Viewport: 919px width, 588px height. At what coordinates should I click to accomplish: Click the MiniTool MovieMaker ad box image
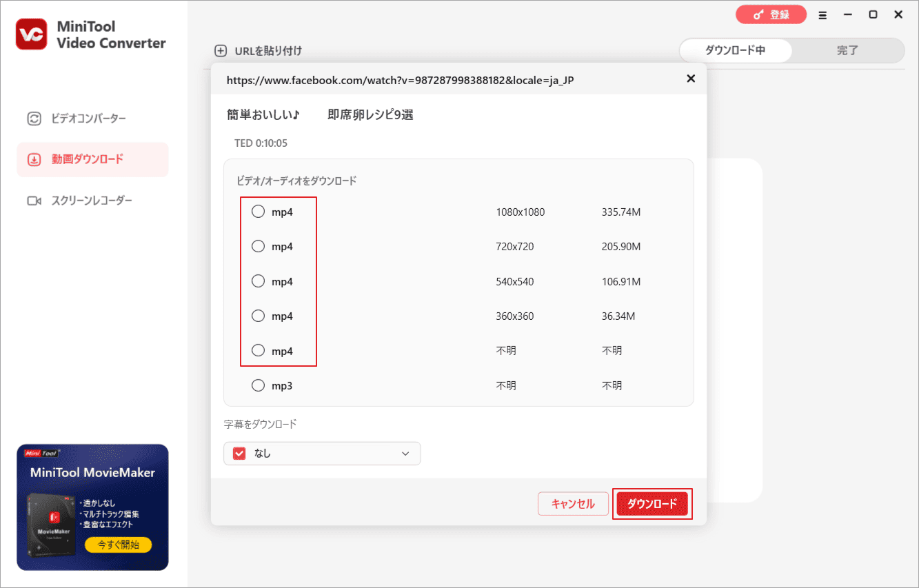pos(52,525)
